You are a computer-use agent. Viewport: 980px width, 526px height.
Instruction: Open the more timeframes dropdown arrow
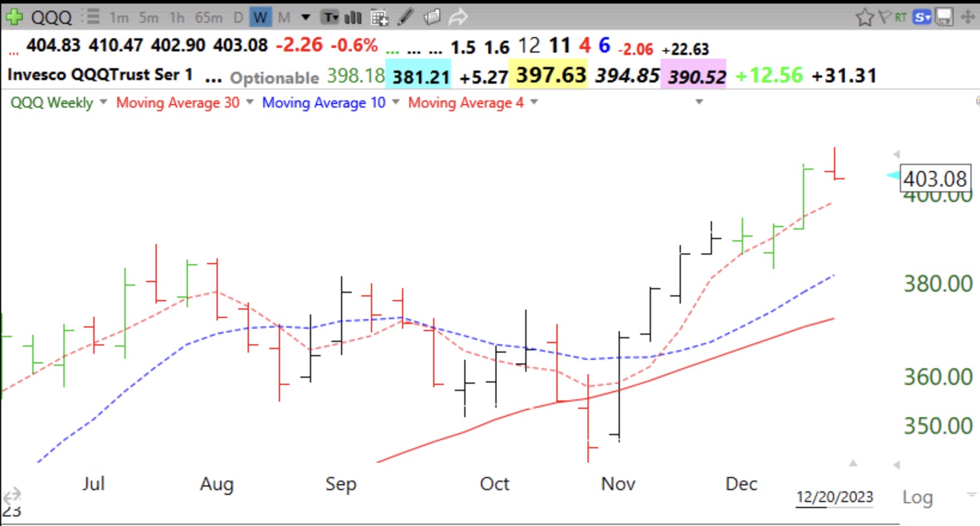pyautogui.click(x=306, y=17)
